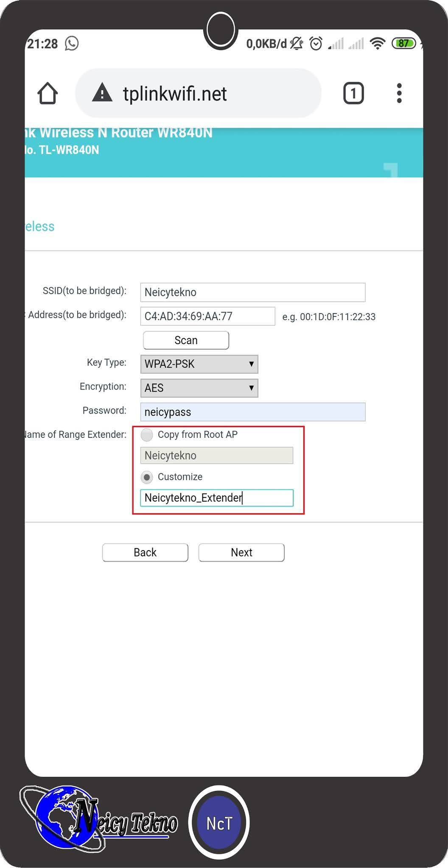This screenshot has height=868, width=448.
Task: Open the three-dot browser menu
Action: (x=399, y=93)
